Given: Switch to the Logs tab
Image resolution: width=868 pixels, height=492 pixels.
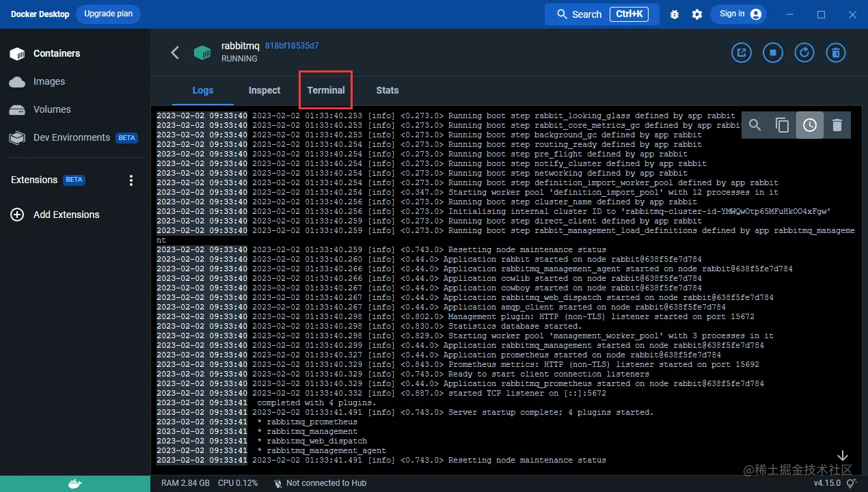Looking at the screenshot, I should (203, 90).
